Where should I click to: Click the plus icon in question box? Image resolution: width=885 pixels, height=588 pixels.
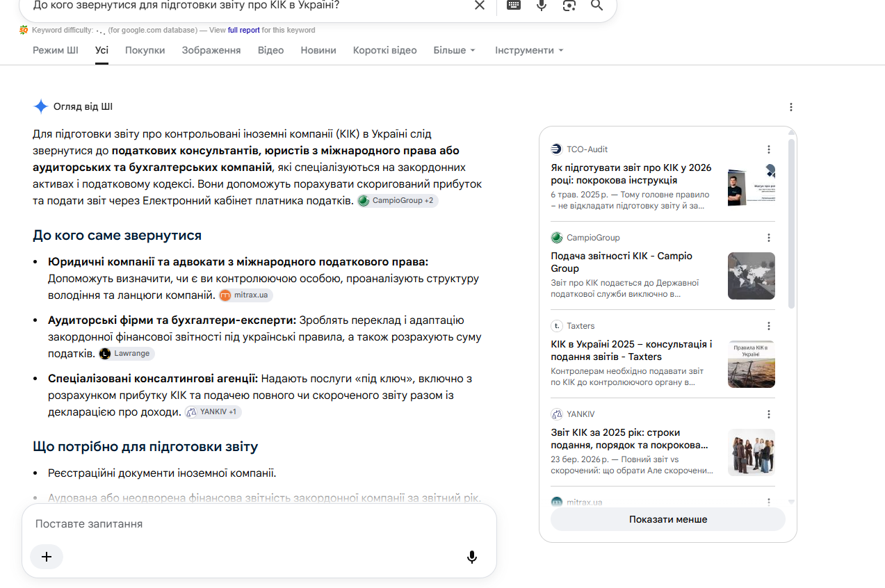[47, 557]
